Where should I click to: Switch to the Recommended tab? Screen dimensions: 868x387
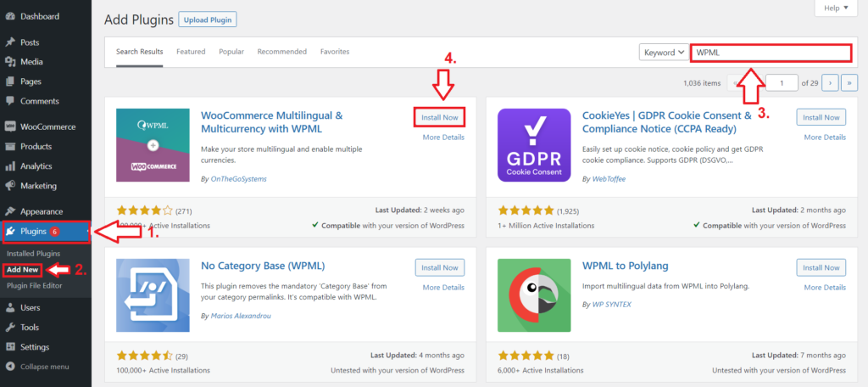pyautogui.click(x=281, y=52)
